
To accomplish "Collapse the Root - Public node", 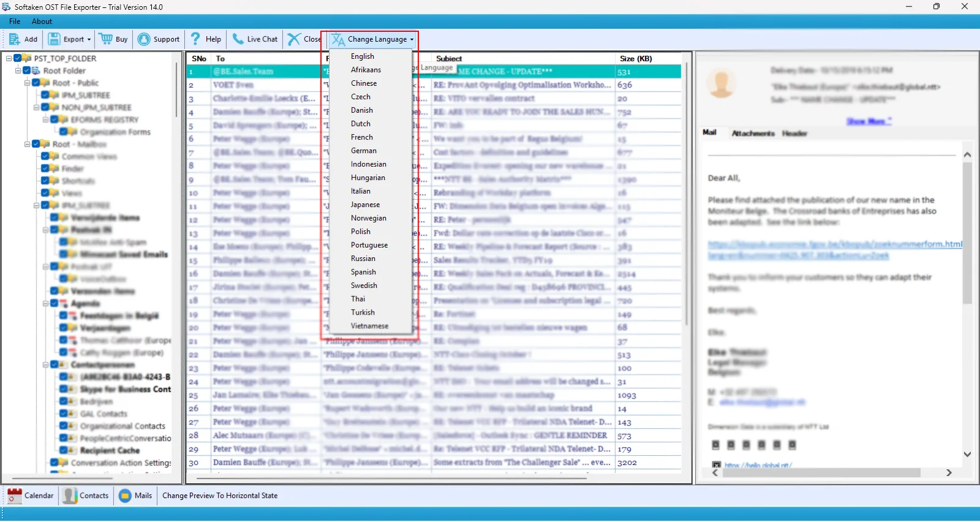I will (x=27, y=83).
